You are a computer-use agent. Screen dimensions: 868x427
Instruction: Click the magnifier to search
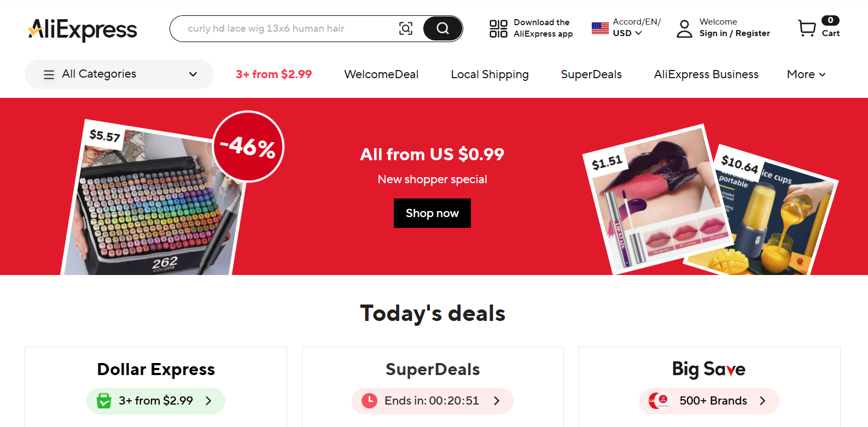click(442, 28)
